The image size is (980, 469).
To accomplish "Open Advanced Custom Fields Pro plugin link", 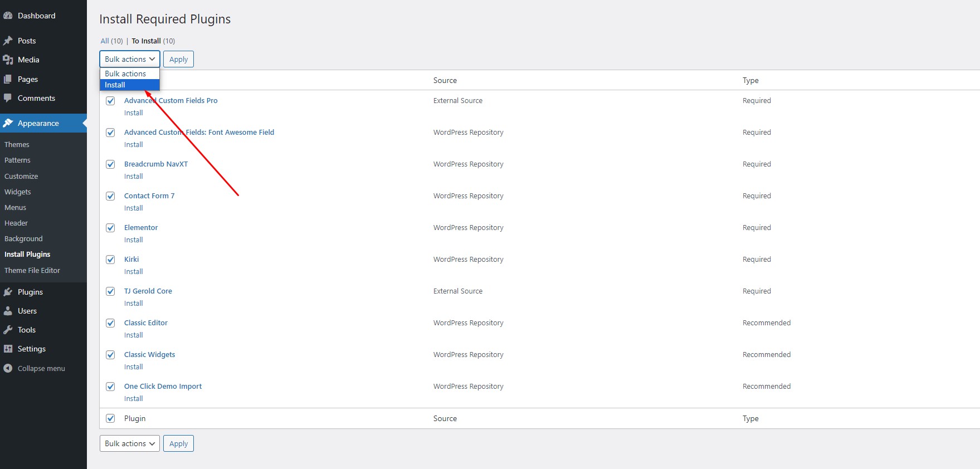I will pyautogui.click(x=171, y=100).
